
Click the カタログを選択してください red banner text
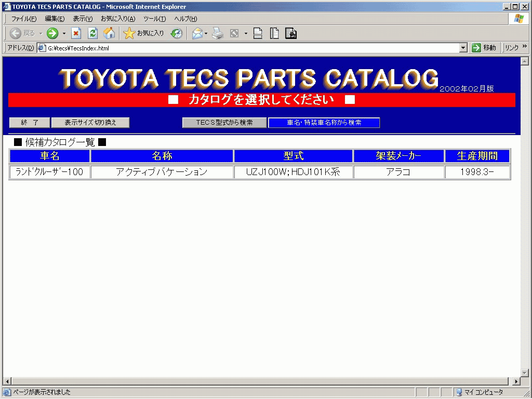coord(262,100)
